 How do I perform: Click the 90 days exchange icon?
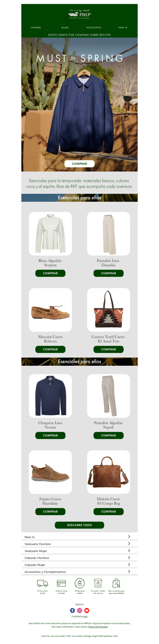79,583
